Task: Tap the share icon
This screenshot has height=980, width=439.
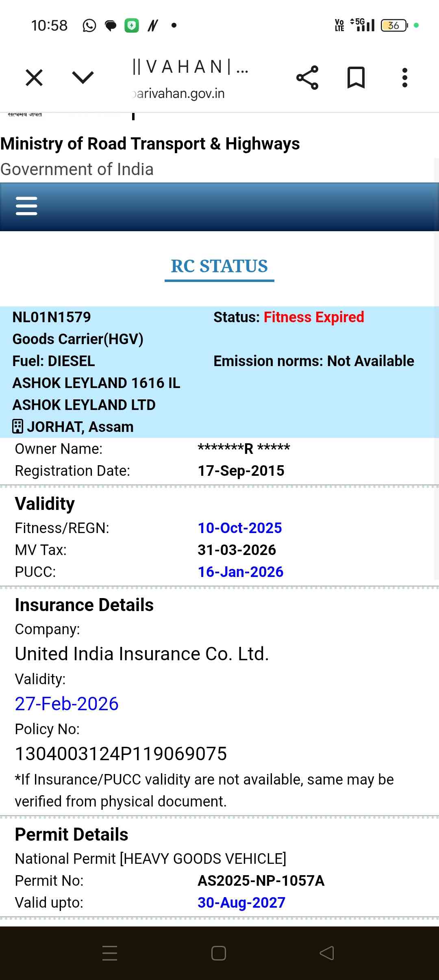Action: pos(307,78)
